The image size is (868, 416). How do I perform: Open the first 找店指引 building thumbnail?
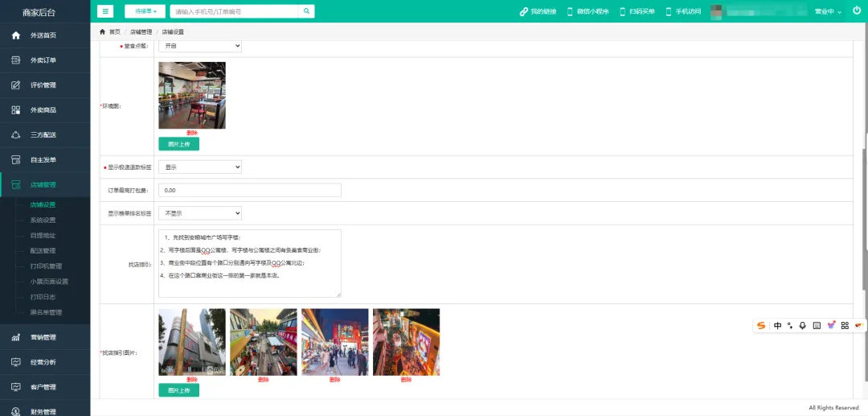click(192, 342)
